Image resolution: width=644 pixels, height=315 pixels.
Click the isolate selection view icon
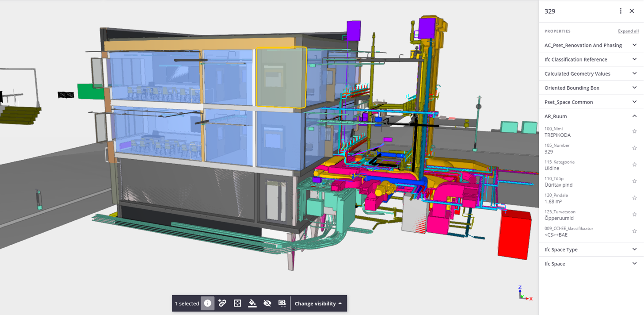(x=282, y=303)
